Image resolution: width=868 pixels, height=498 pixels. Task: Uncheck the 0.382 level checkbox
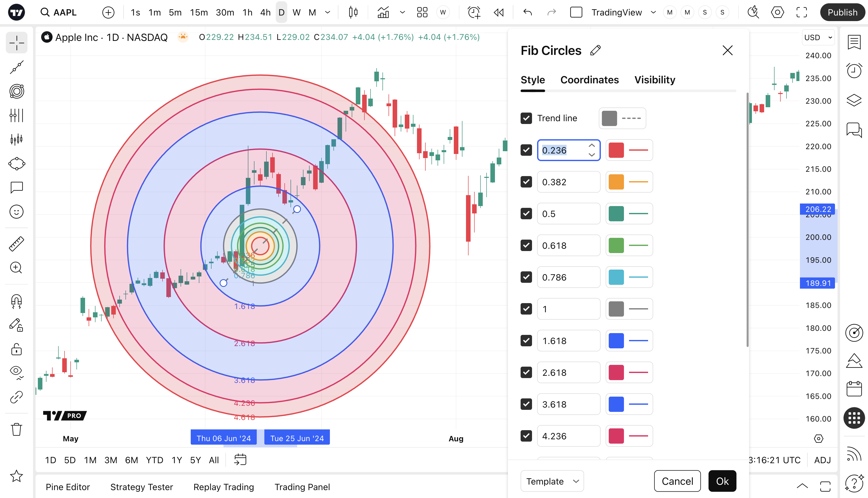click(526, 182)
